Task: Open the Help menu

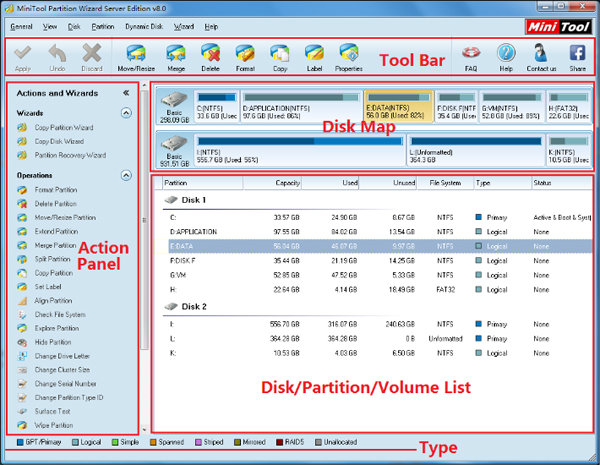Action: [211, 27]
